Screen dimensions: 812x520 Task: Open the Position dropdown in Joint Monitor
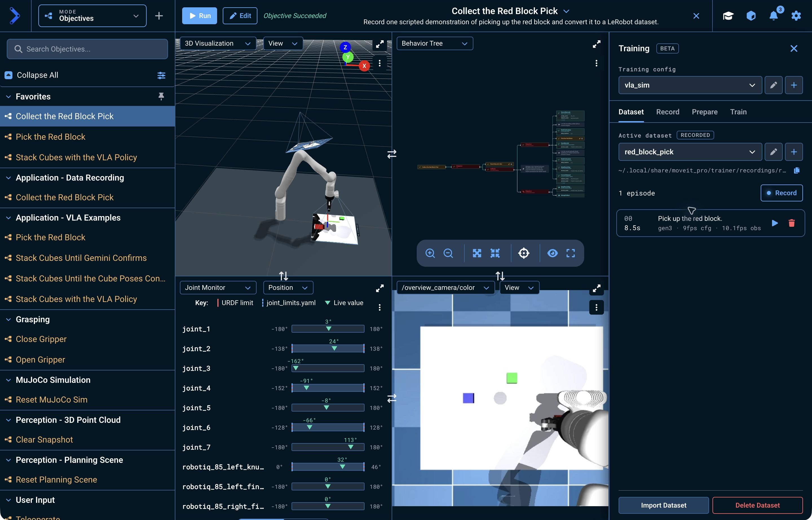coord(288,288)
